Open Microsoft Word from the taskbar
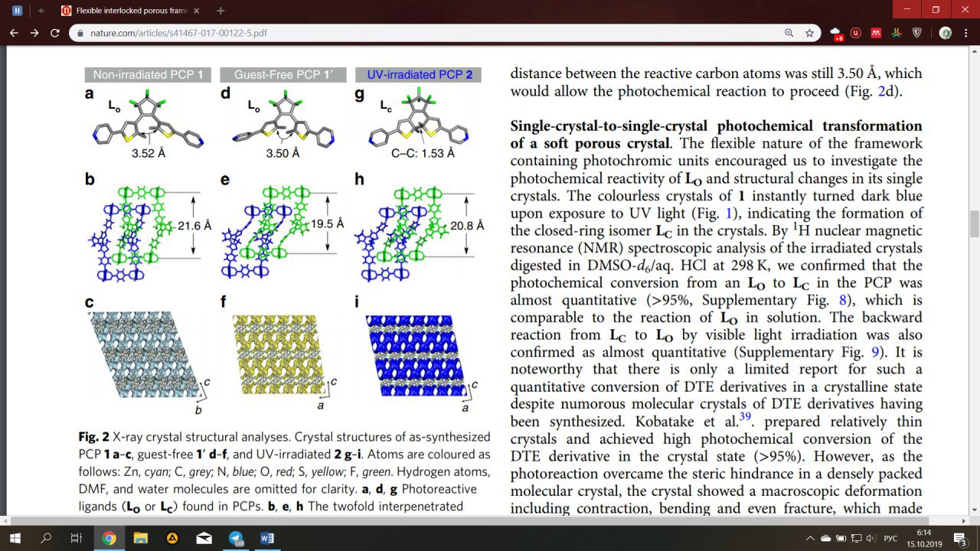 point(267,538)
